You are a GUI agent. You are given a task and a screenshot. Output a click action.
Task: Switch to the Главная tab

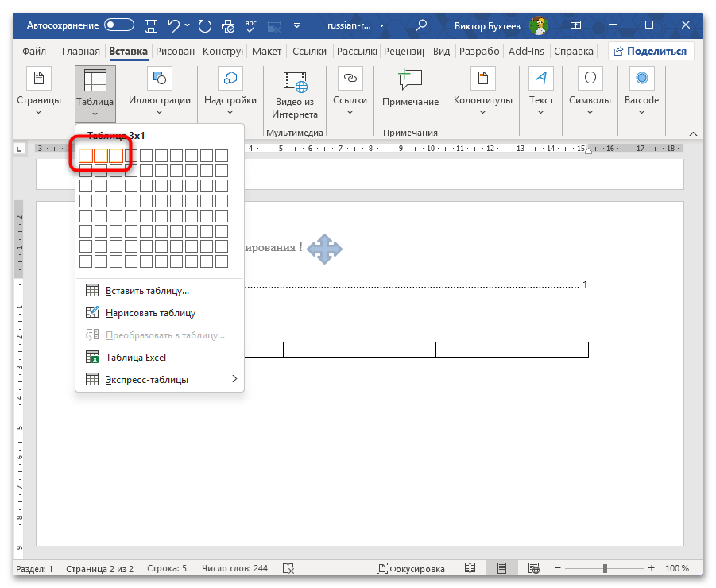pos(81,51)
